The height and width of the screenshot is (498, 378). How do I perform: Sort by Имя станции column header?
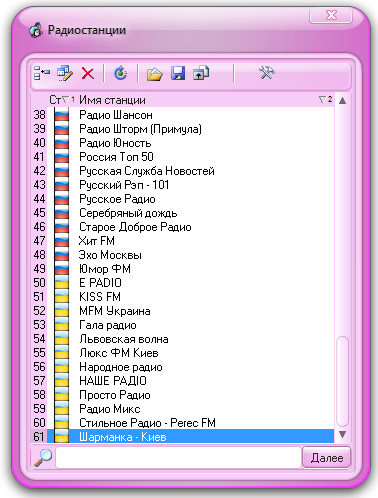pos(112,100)
